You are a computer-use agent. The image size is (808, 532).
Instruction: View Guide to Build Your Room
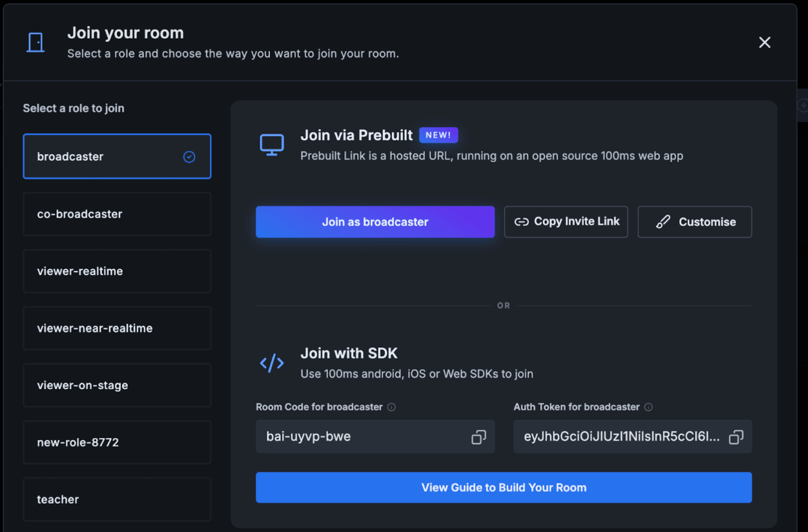[504, 488]
